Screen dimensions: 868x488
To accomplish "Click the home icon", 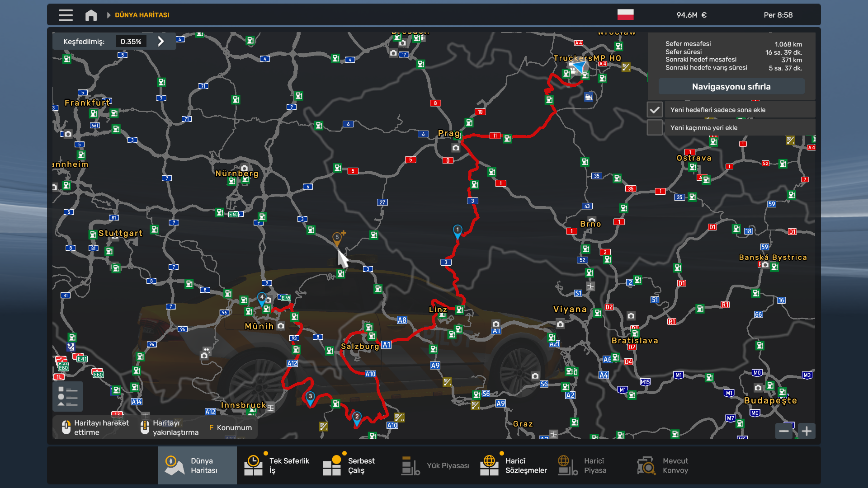I will click(x=91, y=15).
